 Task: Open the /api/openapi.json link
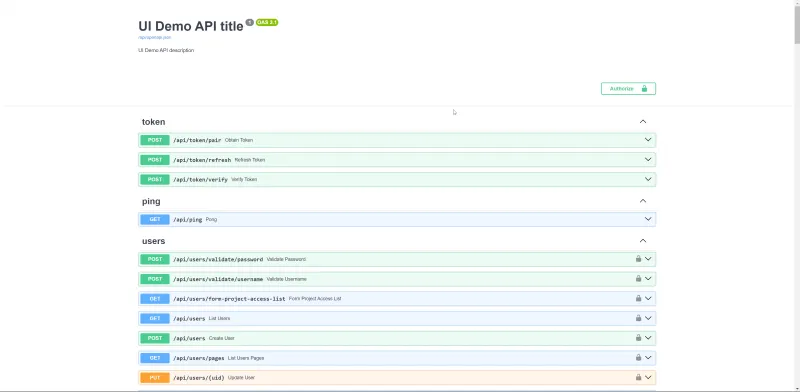tap(155, 37)
